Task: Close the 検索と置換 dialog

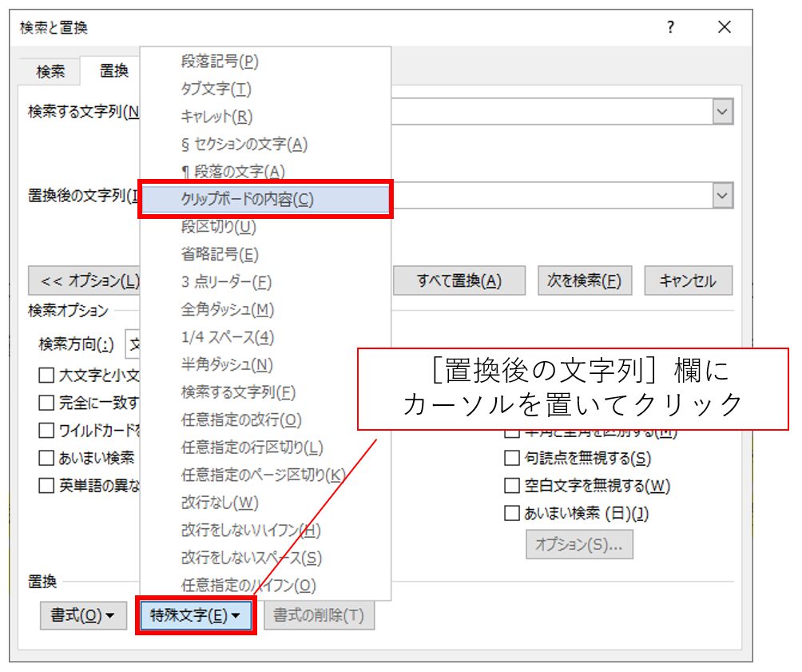Action: [x=724, y=27]
